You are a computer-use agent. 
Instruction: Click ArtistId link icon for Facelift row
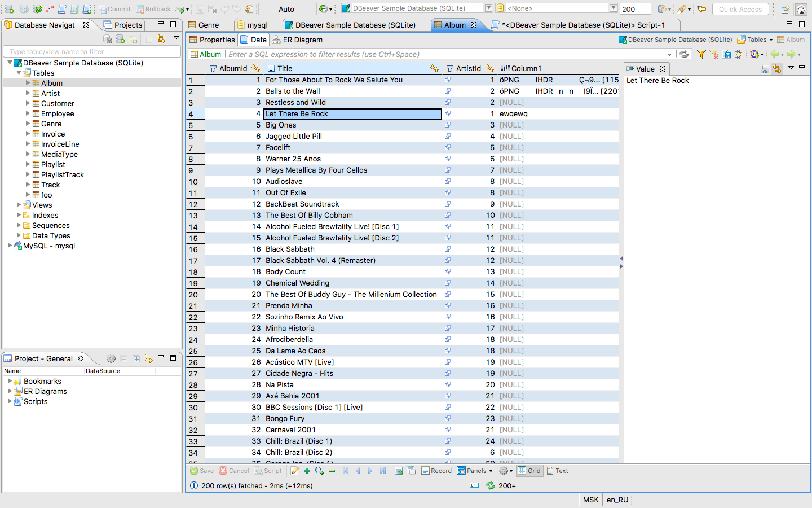tap(447, 147)
